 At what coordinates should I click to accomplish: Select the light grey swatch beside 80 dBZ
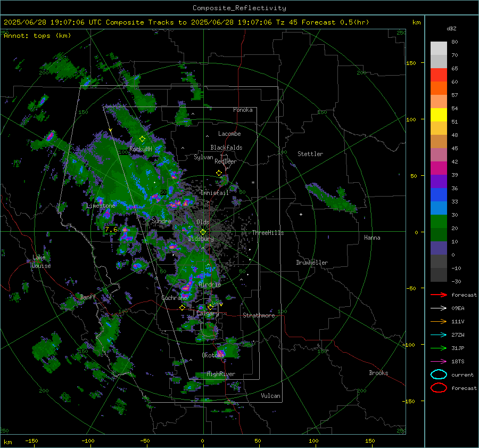[x=439, y=48]
